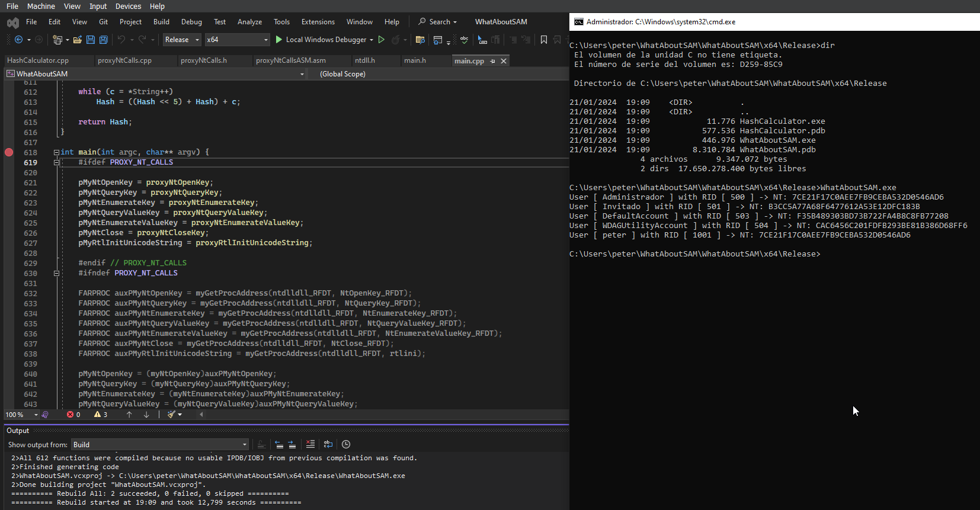Go to previous issue up arrow
This screenshot has height=510, width=980.
[129, 415]
